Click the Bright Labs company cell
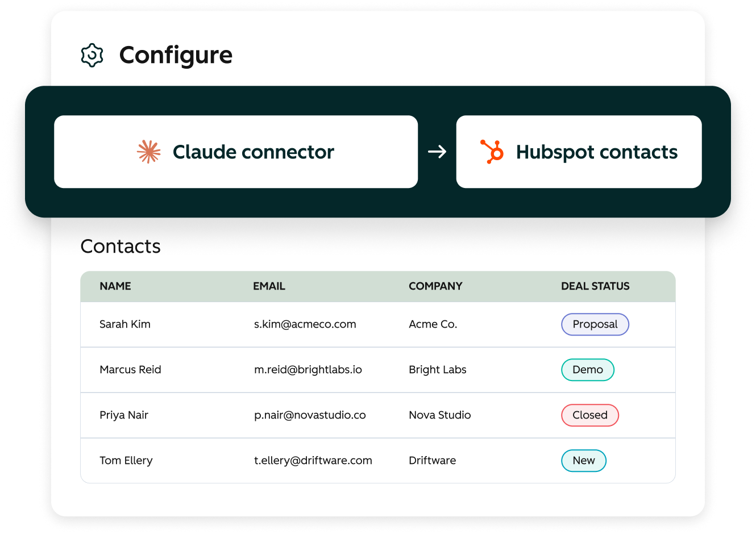Screen dimensions: 756x535 tap(438, 370)
